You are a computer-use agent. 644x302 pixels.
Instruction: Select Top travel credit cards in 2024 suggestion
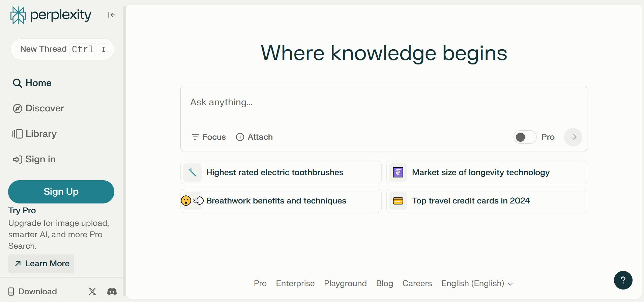click(487, 201)
